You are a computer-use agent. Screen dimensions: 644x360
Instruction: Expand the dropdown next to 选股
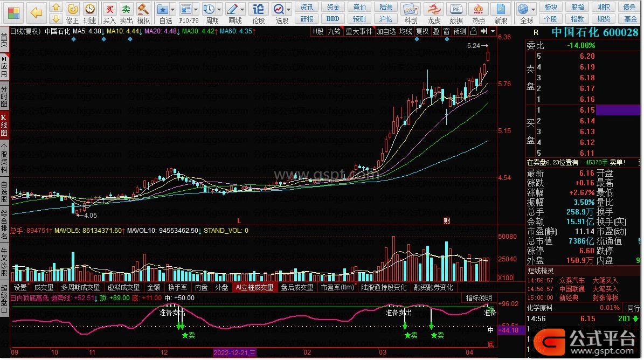click(289, 10)
